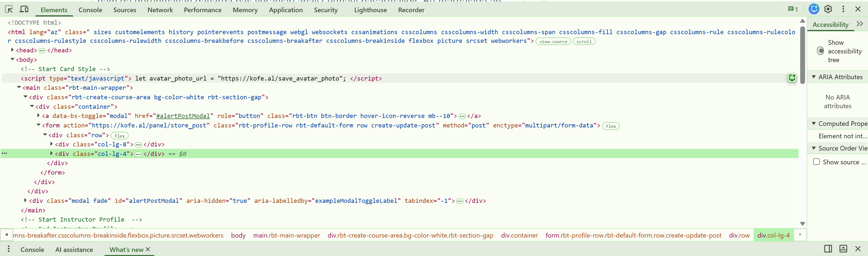Expand the modal fade alertPostModal div
This screenshot has height=256, width=868.
coord(25,200)
